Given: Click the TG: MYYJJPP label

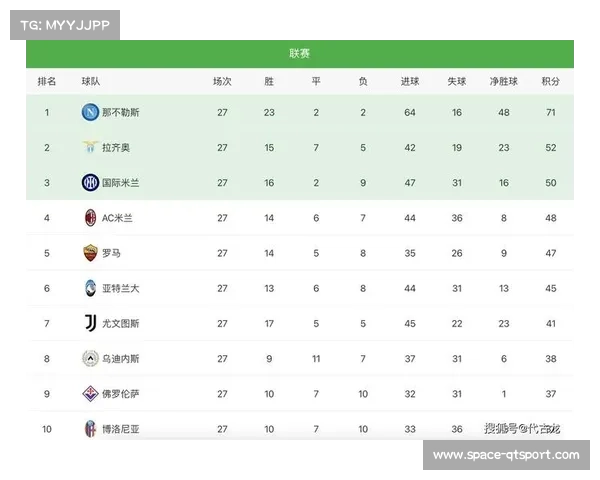Looking at the screenshot, I should point(65,25).
